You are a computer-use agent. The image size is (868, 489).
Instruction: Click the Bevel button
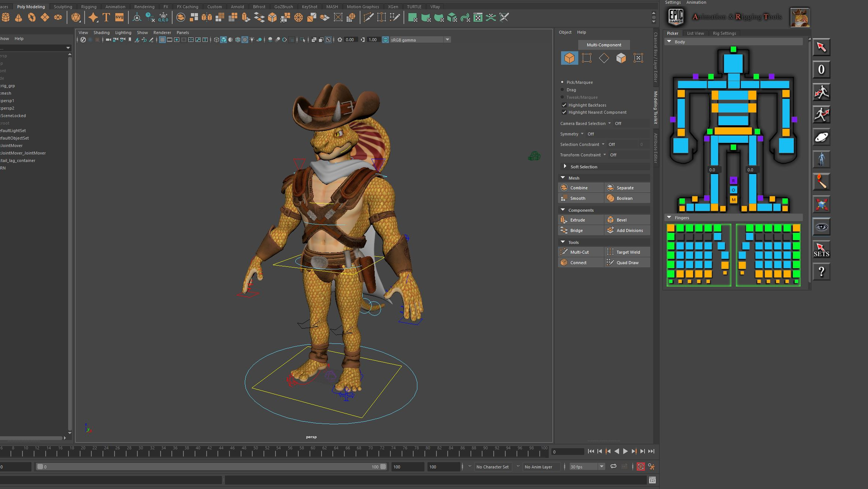[x=627, y=220]
